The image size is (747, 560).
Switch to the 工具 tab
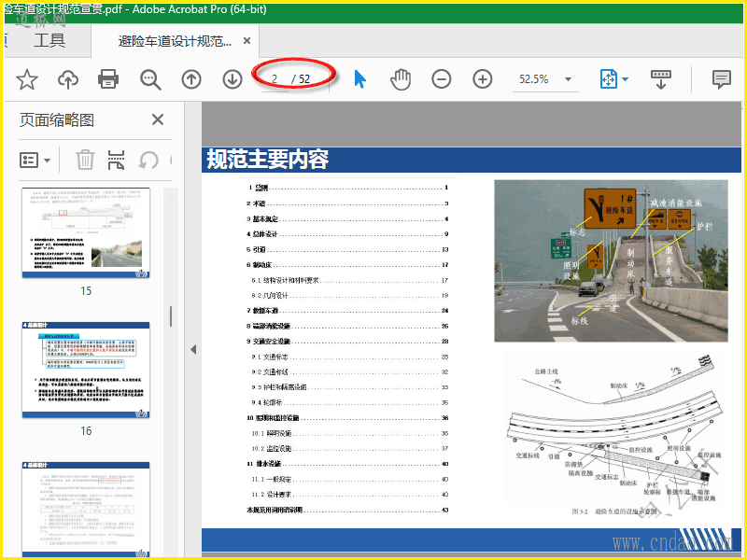pyautogui.click(x=49, y=40)
